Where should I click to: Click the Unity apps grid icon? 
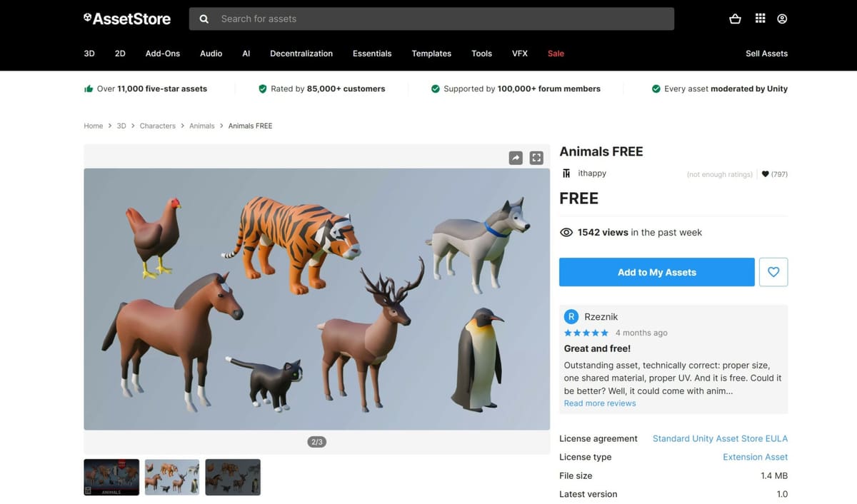[x=760, y=19]
